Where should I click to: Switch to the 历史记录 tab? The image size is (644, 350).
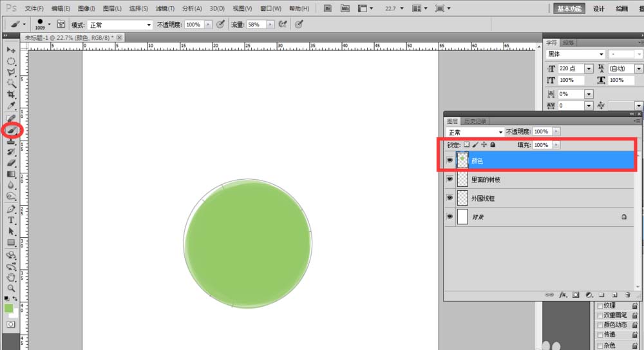475,121
